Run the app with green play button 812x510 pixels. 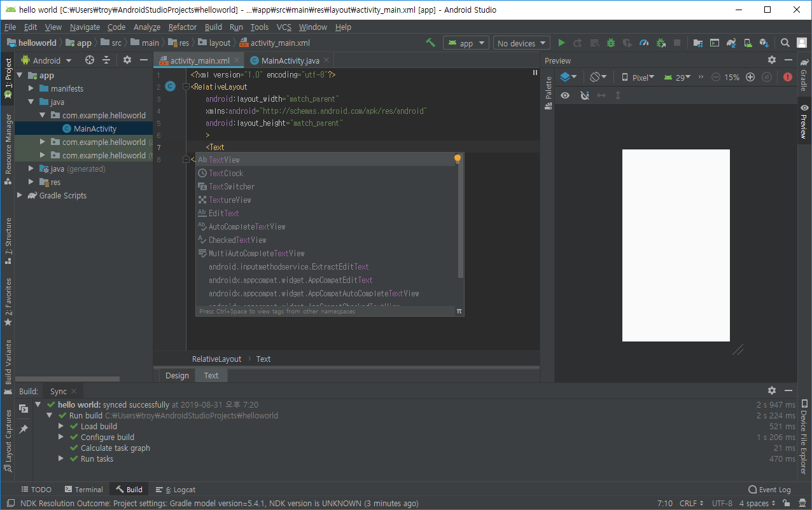pos(561,43)
